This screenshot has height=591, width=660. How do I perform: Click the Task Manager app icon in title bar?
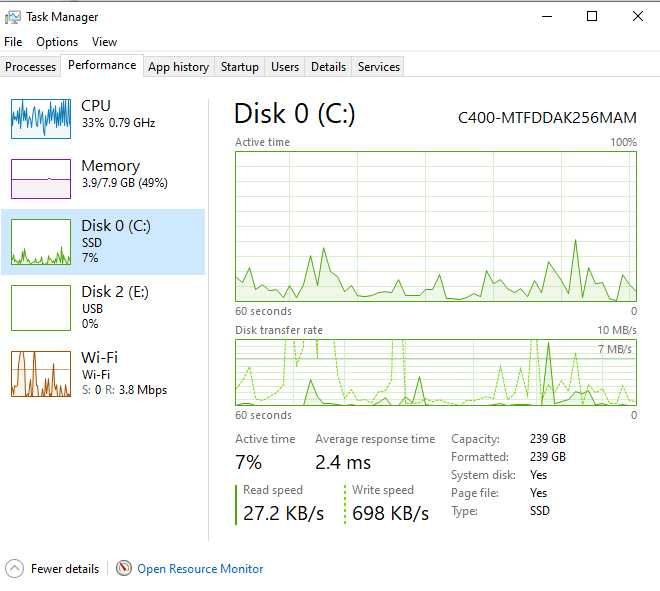click(13, 16)
